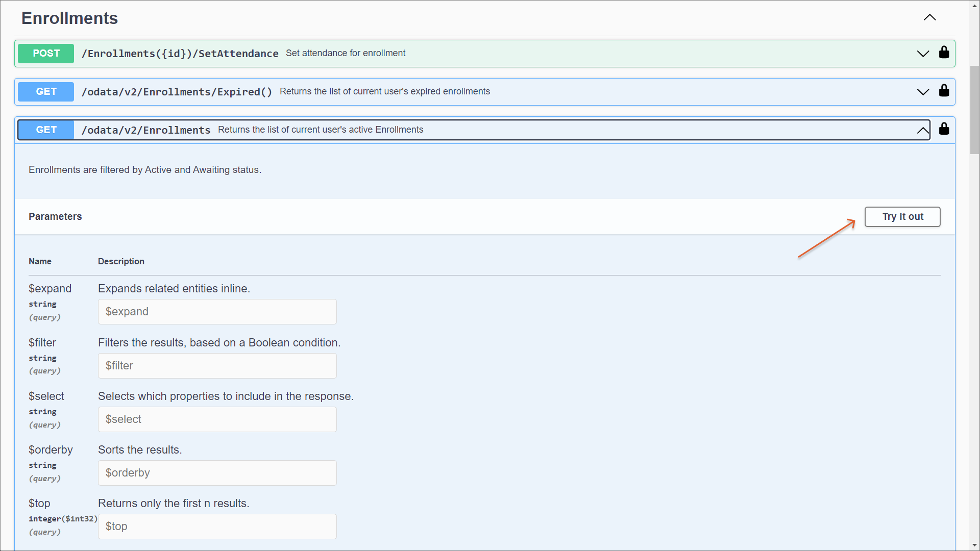Click the vertical scrollbar thumb

coord(974,110)
